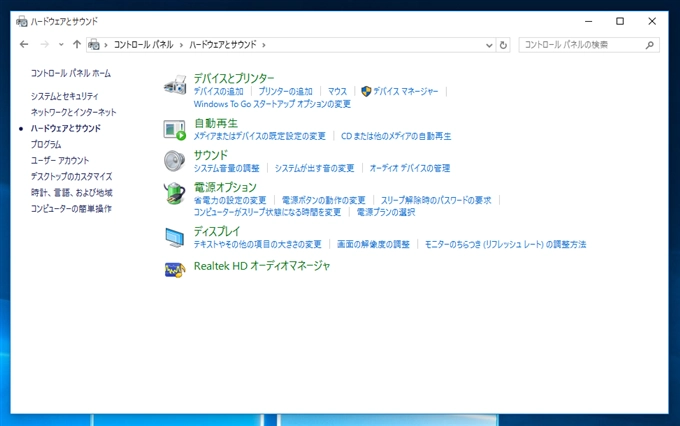The image size is (680, 426).
Task: Open the サウンド heading link
Action: (x=210, y=155)
